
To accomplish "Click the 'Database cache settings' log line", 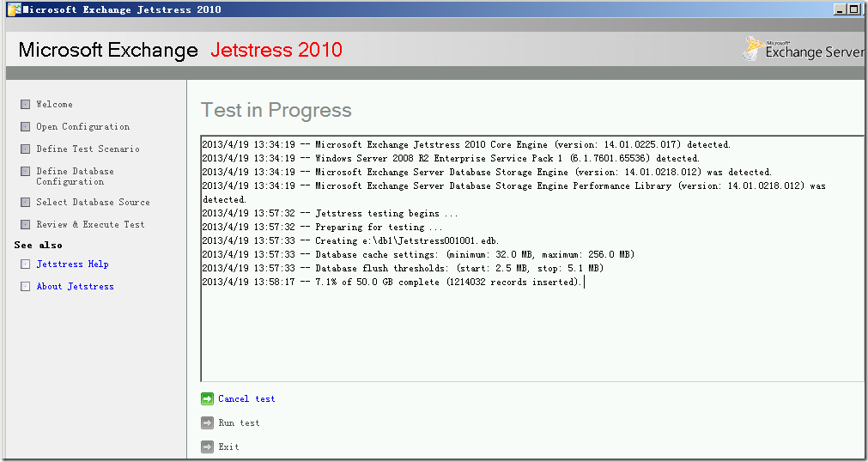I will (x=418, y=255).
